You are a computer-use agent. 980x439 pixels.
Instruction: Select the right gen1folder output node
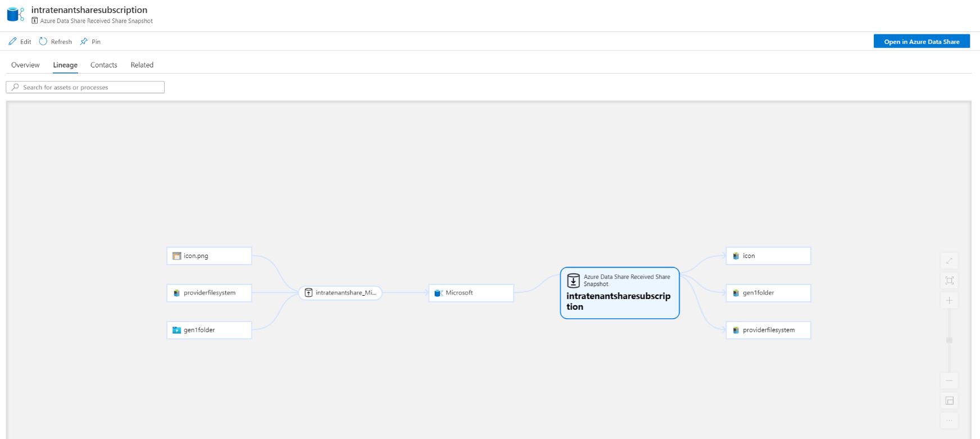tap(768, 293)
